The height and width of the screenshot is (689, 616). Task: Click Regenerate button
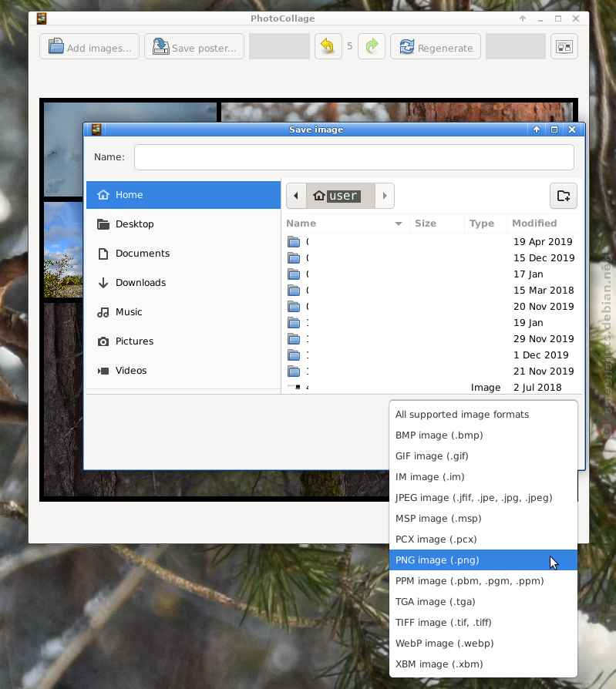click(436, 46)
